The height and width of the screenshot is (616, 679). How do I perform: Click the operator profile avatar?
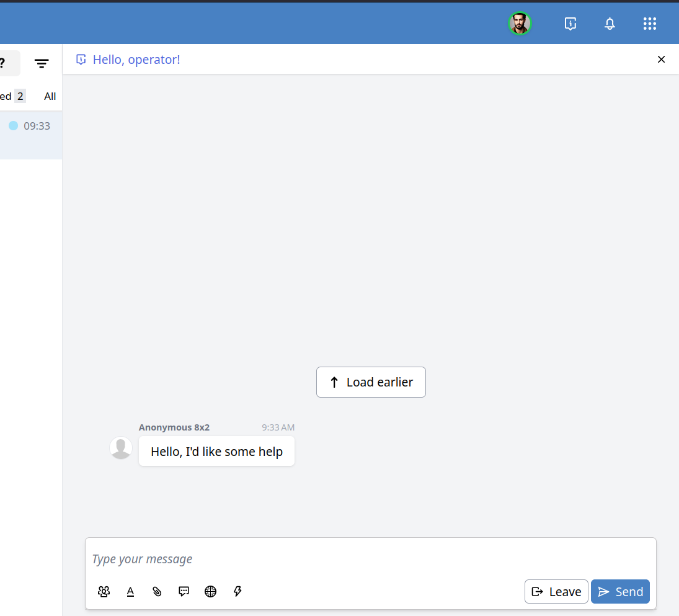520,24
